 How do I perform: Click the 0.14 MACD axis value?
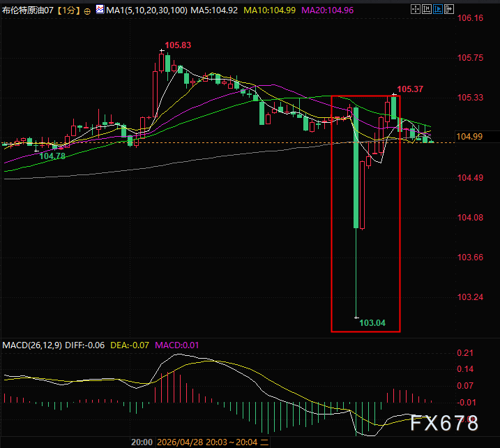pos(465,369)
